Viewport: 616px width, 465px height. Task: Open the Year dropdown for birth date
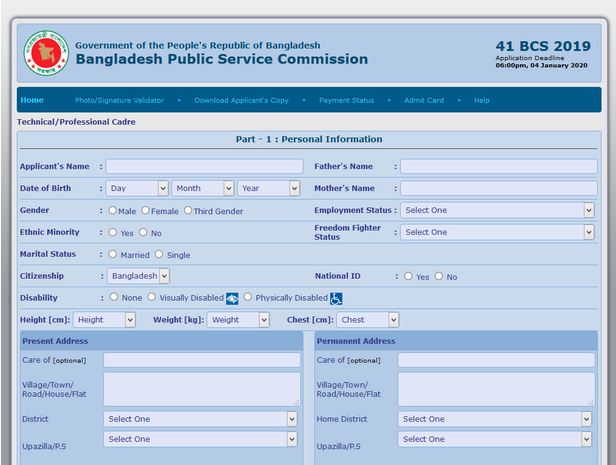(x=269, y=189)
